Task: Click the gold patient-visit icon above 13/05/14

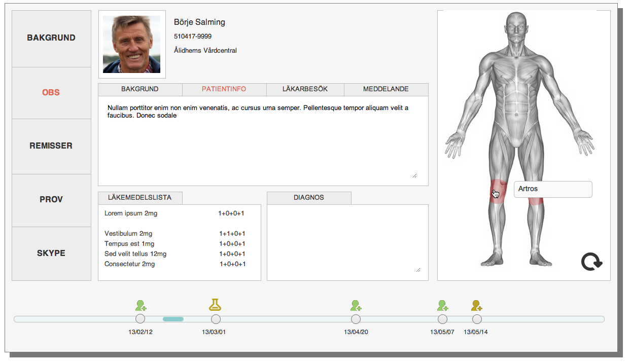Action: pyautogui.click(x=477, y=306)
